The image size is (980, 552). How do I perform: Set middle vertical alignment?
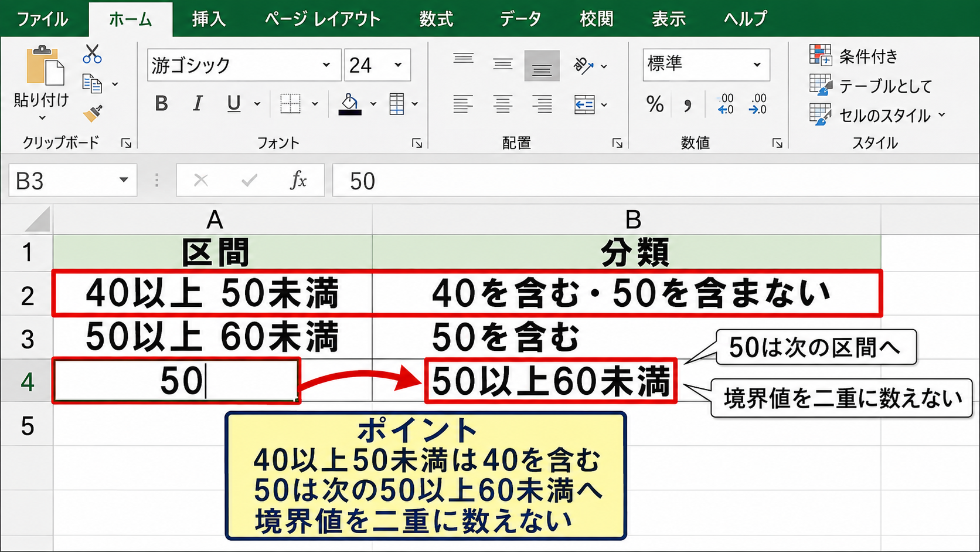(503, 65)
